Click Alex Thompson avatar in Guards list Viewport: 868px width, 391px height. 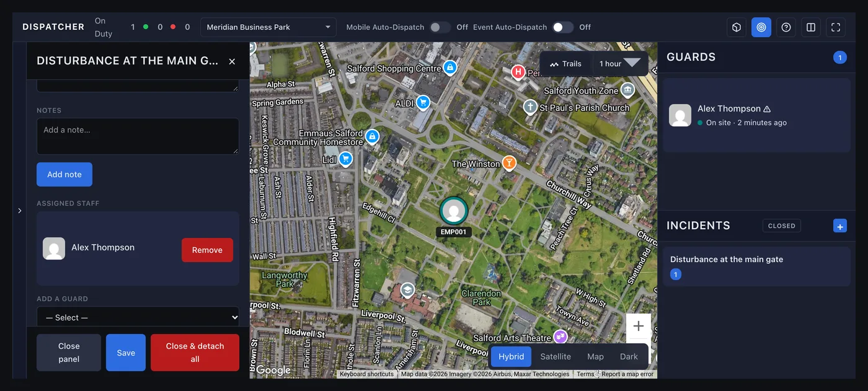(680, 115)
